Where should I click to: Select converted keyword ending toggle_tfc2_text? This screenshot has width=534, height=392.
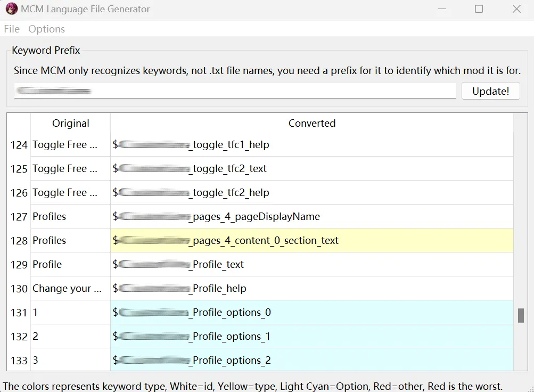pyautogui.click(x=312, y=169)
